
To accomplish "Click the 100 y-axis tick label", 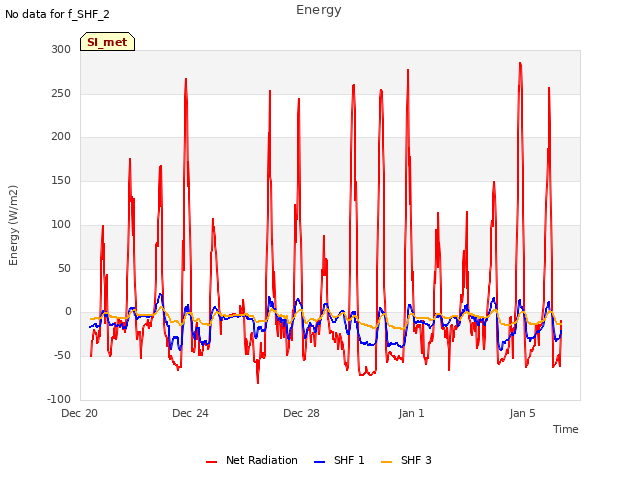I will point(61,224).
